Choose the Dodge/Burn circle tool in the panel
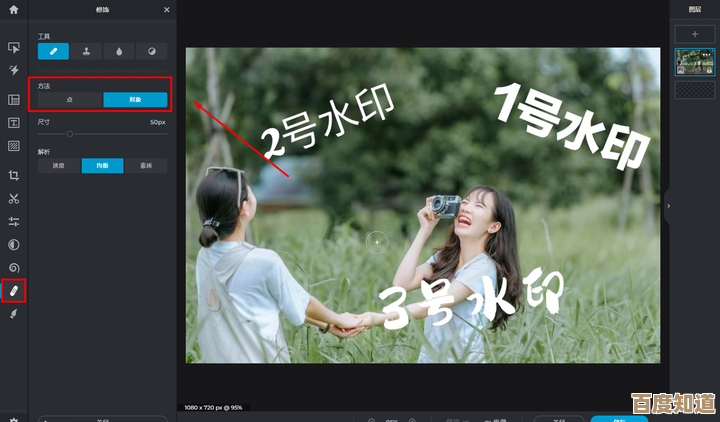This screenshot has height=422, width=720. pos(152,51)
